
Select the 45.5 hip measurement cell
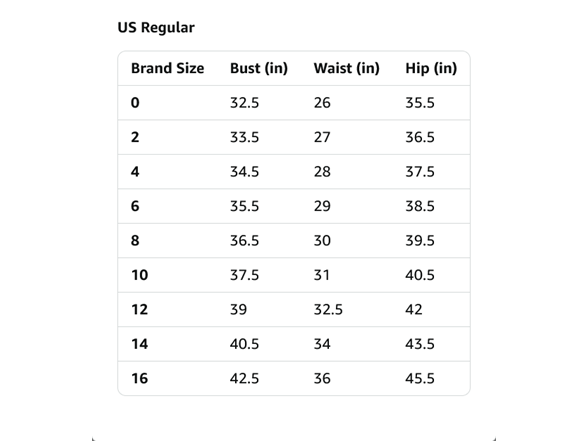(420, 379)
